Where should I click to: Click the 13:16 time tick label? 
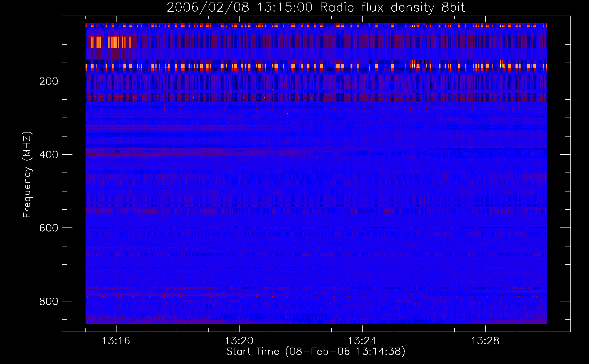coord(116,341)
